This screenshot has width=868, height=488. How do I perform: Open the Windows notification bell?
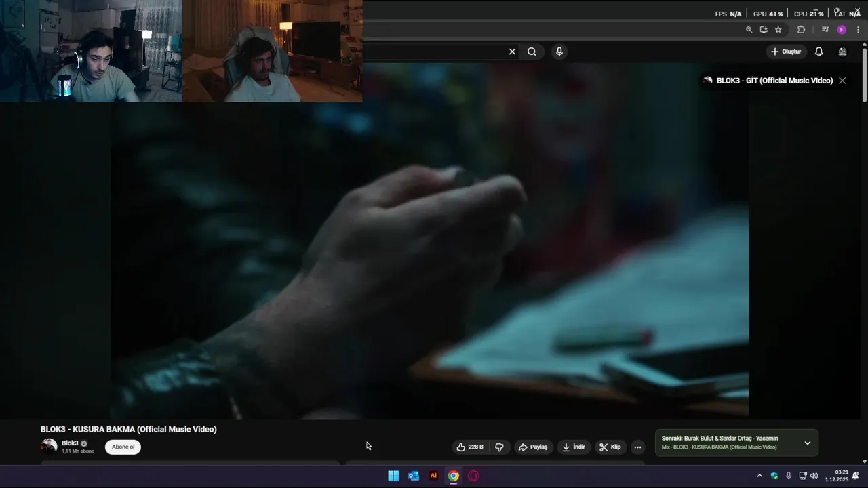tap(856, 476)
